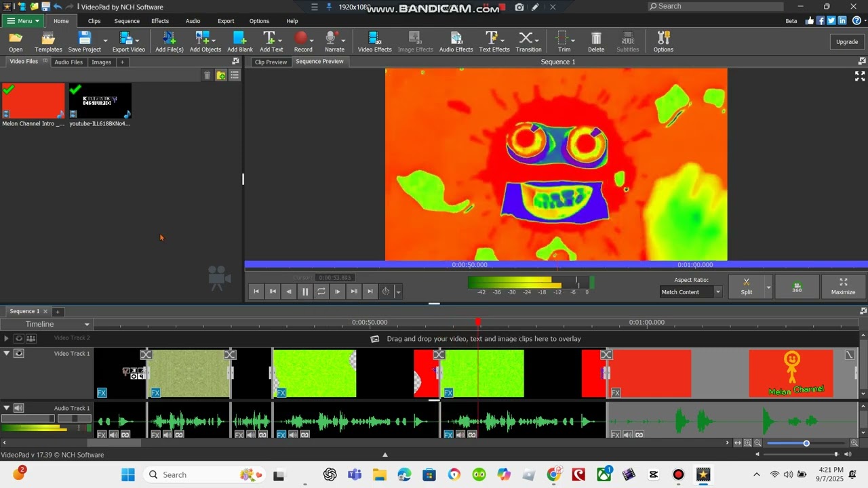The height and width of the screenshot is (488, 868).
Task: Click the FX icon on first video clip
Action: pyautogui.click(x=102, y=392)
